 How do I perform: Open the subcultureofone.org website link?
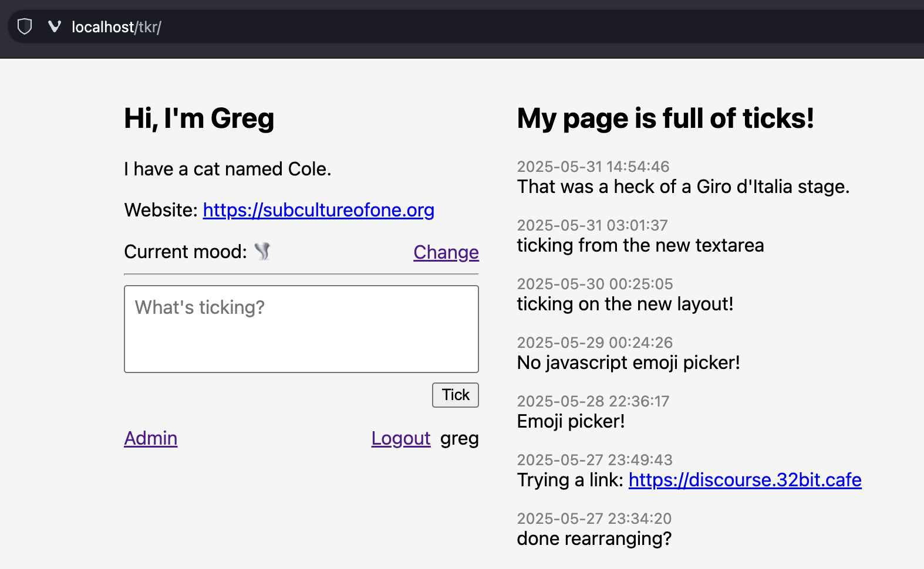[x=319, y=210]
